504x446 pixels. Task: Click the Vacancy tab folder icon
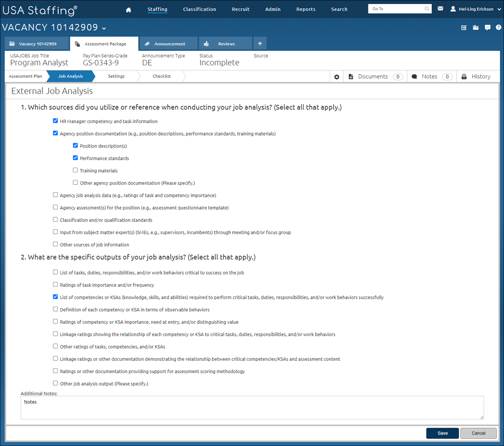pos(12,44)
